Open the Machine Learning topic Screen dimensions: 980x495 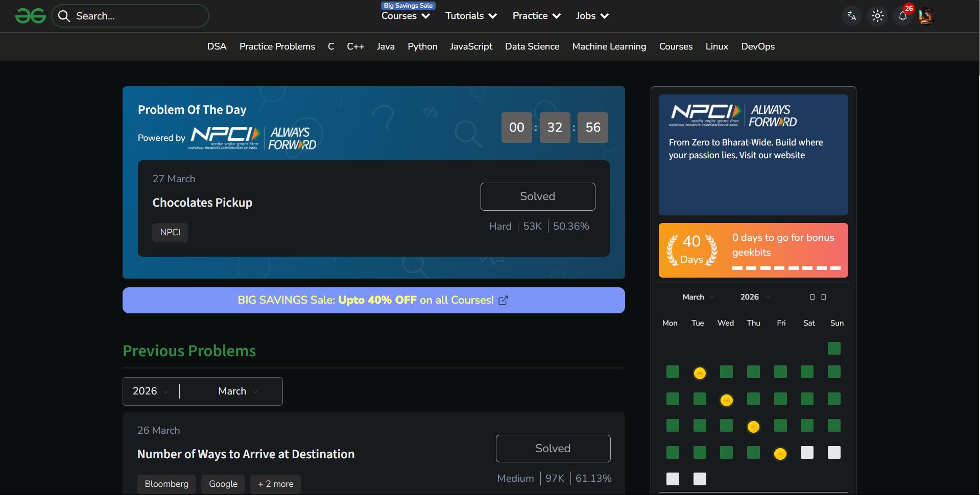pos(609,46)
